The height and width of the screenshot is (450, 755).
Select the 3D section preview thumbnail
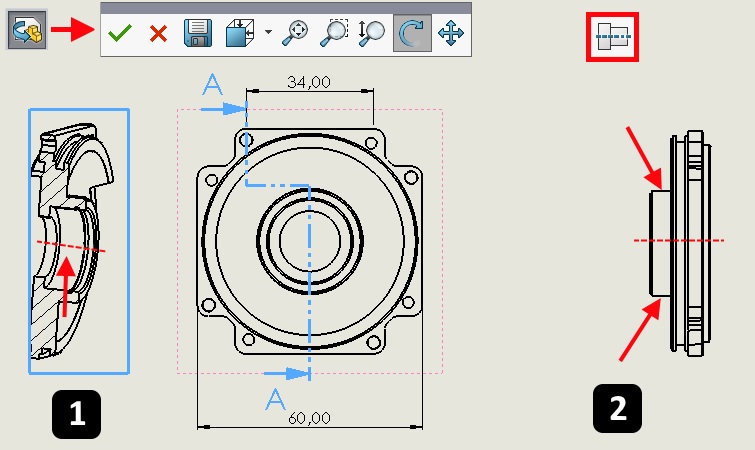79,241
